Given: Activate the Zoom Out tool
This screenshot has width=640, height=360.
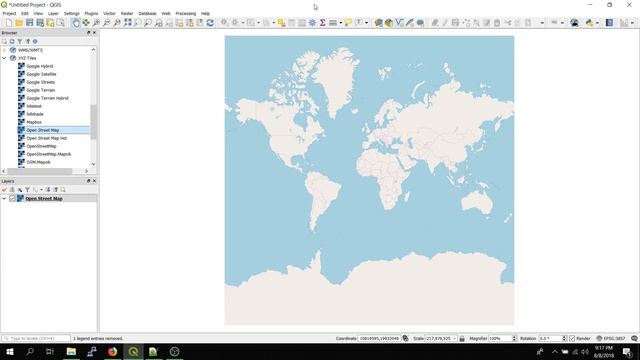Looking at the screenshot, I should pyautogui.click(x=107, y=23).
